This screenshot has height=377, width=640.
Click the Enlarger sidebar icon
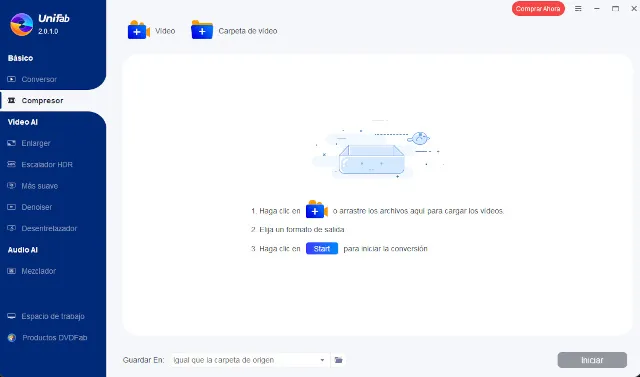(11, 143)
